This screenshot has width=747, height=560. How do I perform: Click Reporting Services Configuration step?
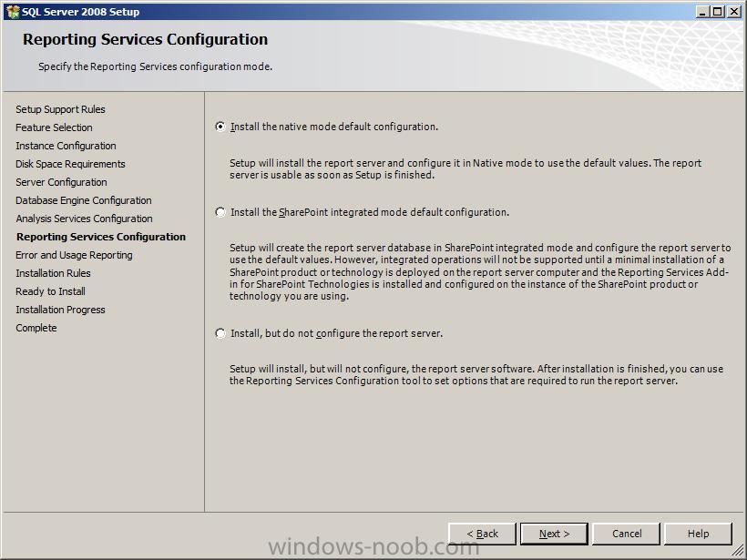pyautogui.click(x=101, y=237)
